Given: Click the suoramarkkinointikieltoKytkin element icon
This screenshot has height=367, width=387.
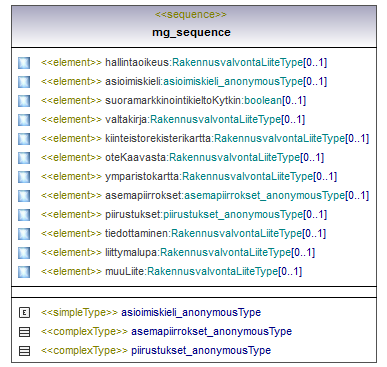Looking at the screenshot, I should [x=24, y=101].
